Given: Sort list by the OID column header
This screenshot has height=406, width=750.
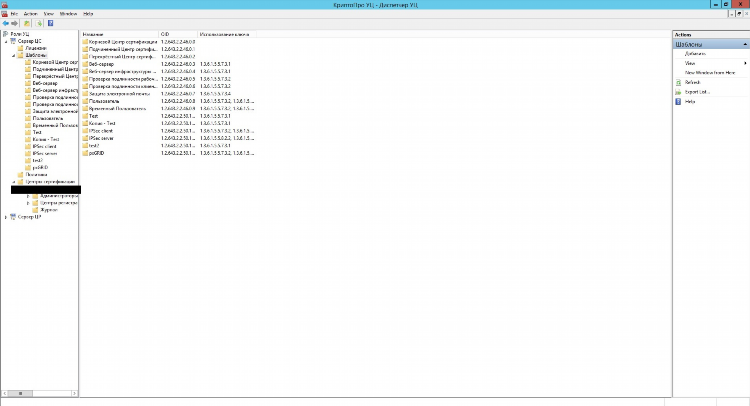Looking at the screenshot, I should [178, 34].
